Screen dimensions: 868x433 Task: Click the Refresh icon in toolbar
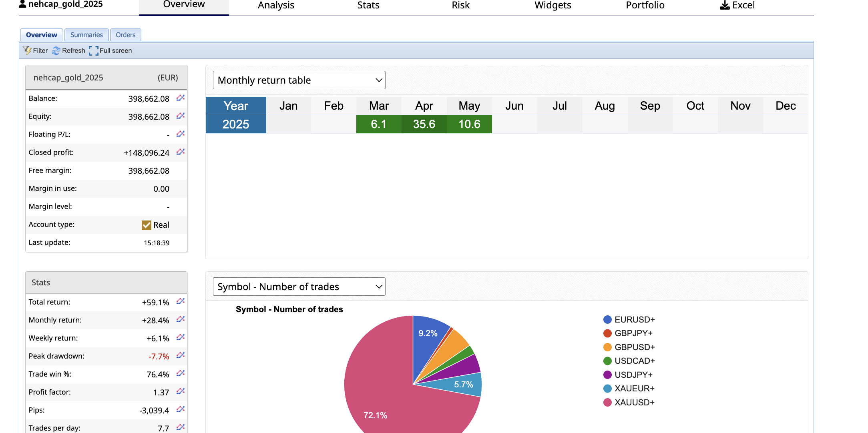[x=56, y=50]
